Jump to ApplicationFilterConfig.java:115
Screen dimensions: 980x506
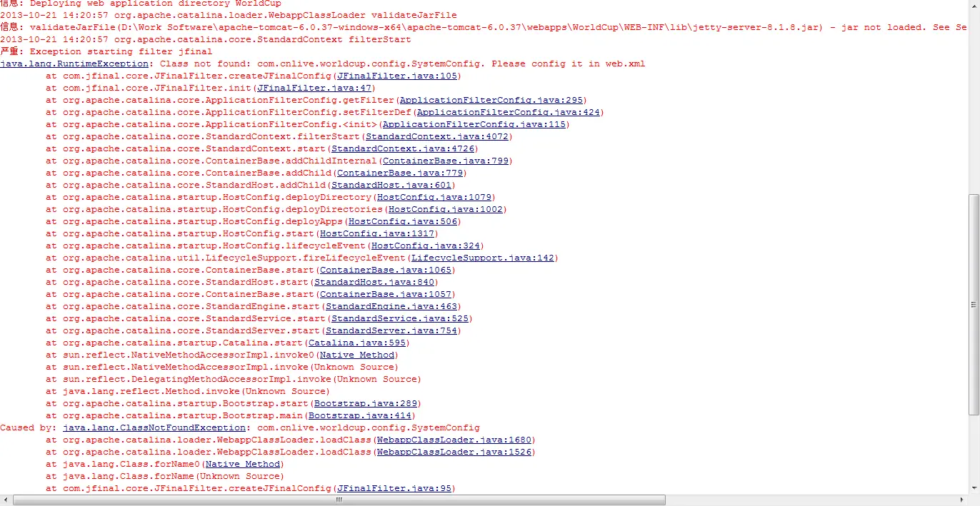474,124
